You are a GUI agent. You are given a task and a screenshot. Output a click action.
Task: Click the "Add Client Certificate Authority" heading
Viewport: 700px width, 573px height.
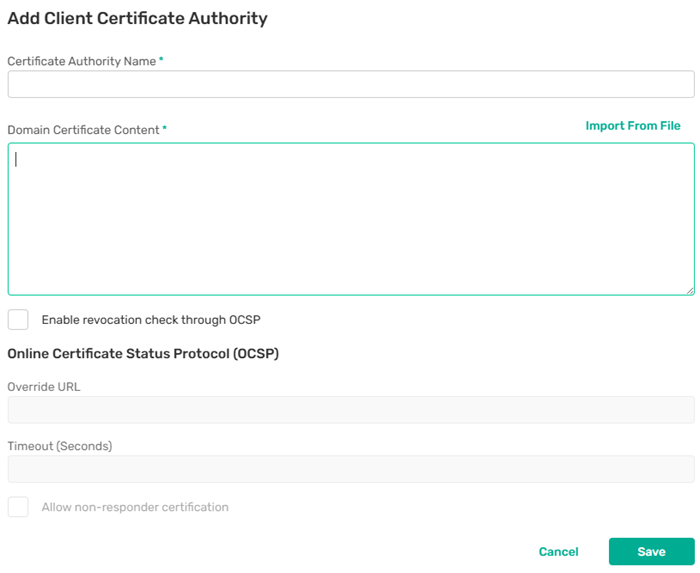pos(137,18)
